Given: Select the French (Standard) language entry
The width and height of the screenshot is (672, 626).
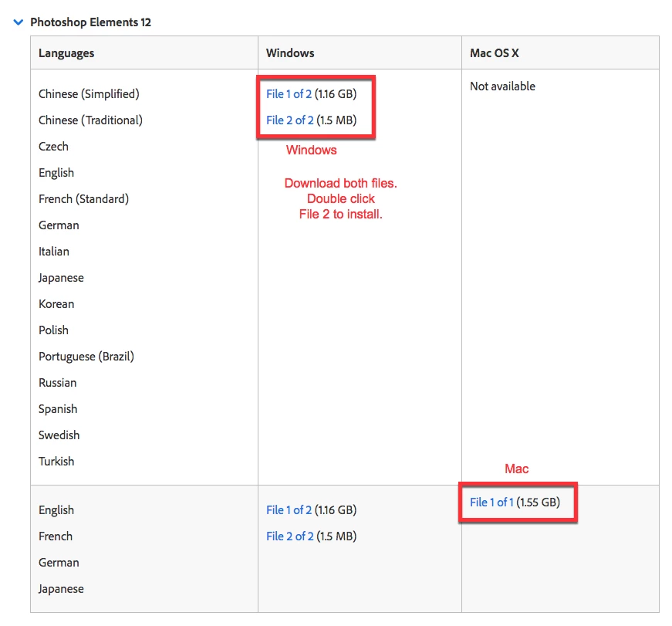Looking at the screenshot, I should point(83,199).
